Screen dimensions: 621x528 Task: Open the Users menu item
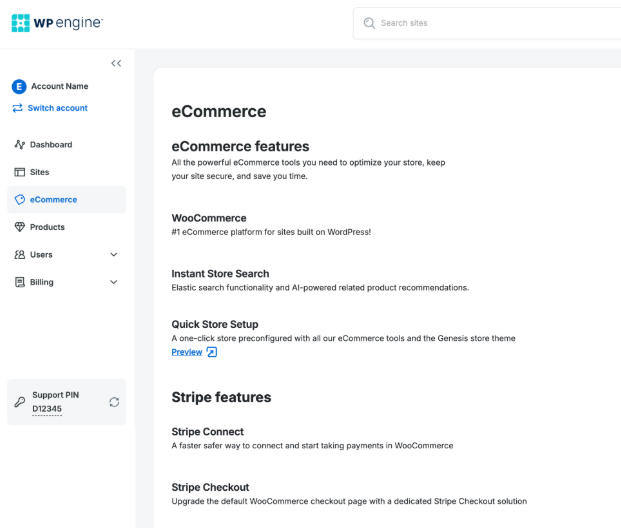click(67, 254)
